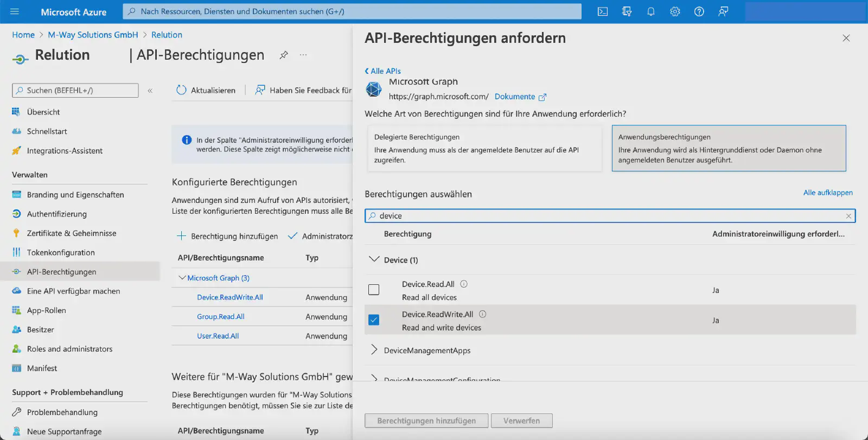The image size is (868, 440).
Task: Collapse the left sidebar menu
Action: (150, 91)
